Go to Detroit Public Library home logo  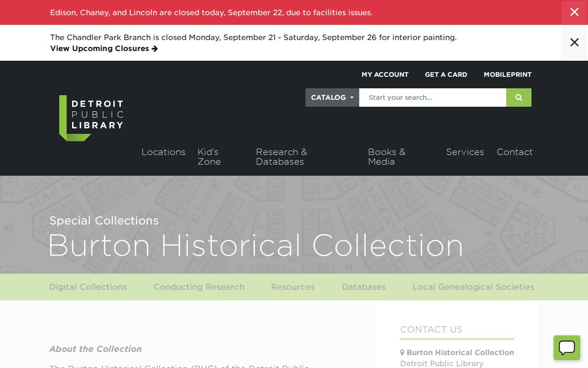[x=91, y=118]
